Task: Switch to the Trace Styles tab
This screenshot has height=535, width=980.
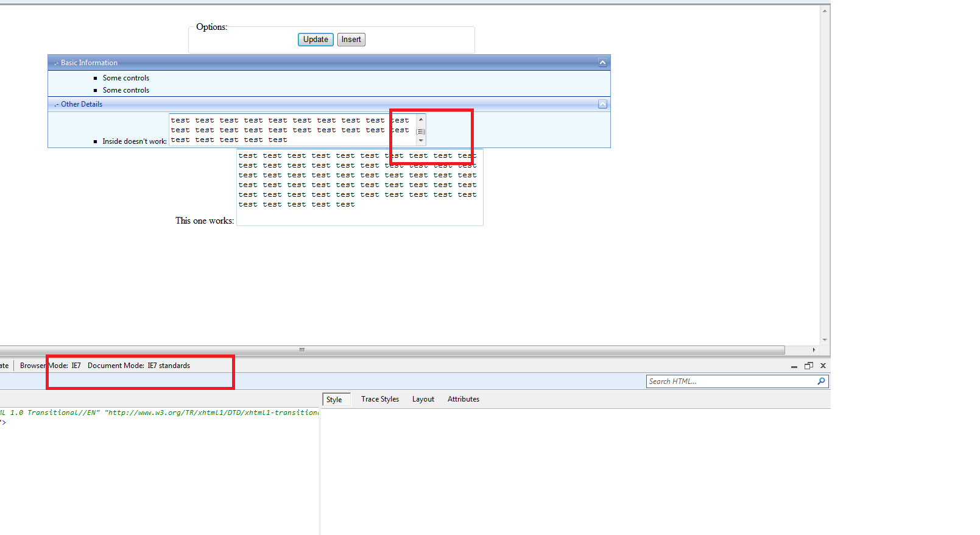Action: 380,399
